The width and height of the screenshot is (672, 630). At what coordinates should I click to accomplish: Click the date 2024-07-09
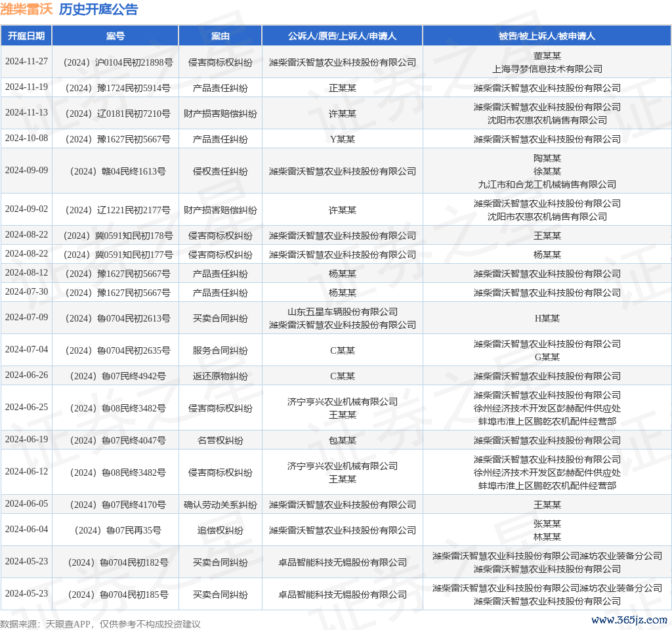(26, 317)
